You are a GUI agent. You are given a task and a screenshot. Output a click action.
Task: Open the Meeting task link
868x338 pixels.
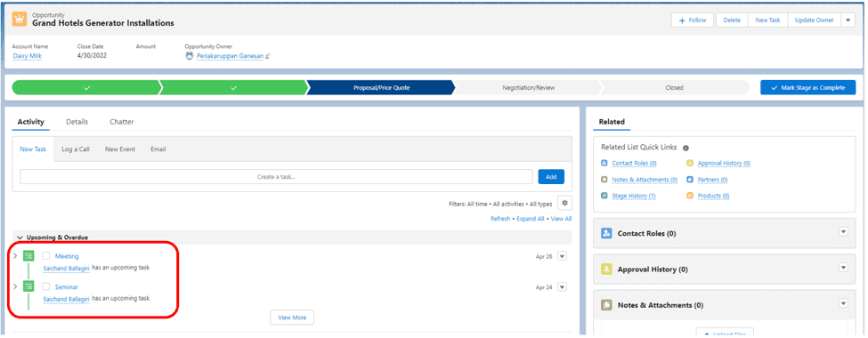(x=67, y=256)
